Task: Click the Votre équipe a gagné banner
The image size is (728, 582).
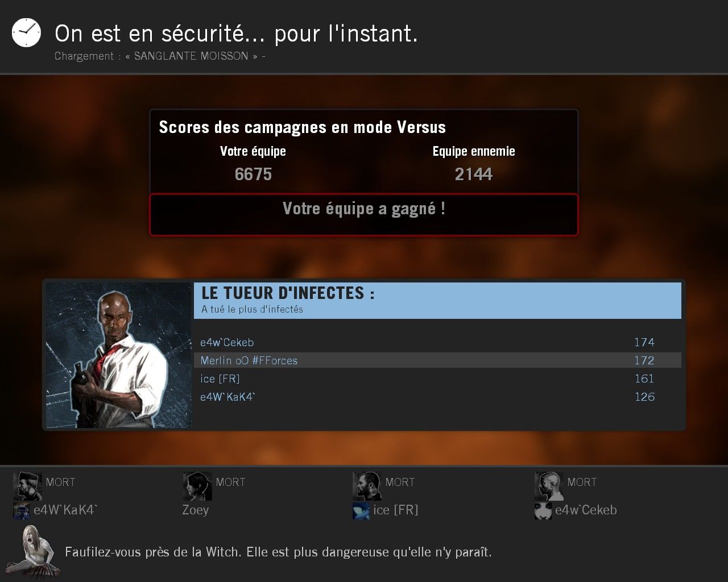Action: pos(364,215)
